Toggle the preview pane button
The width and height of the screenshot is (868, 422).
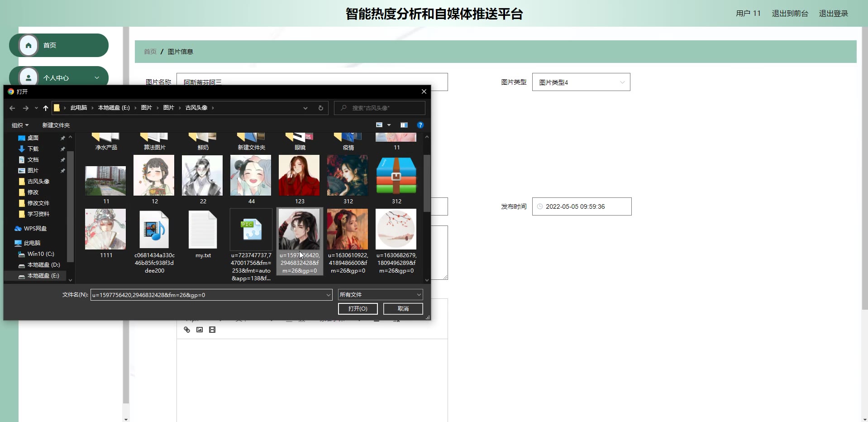(404, 125)
